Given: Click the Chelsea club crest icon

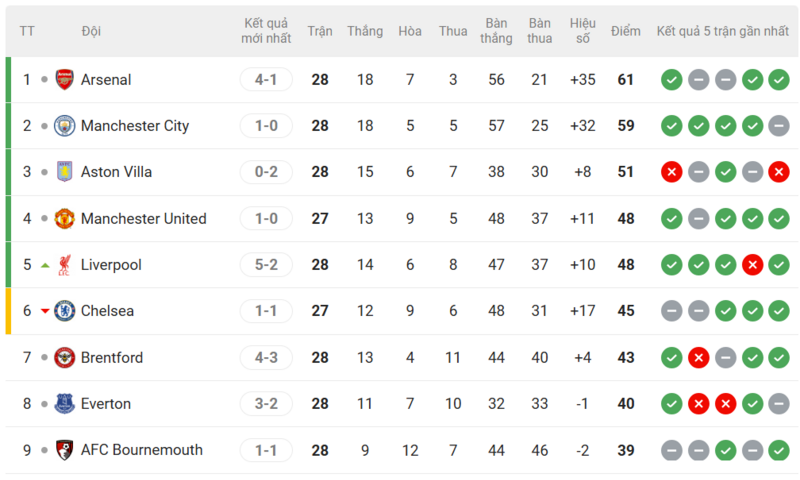Looking at the screenshot, I should (65, 311).
